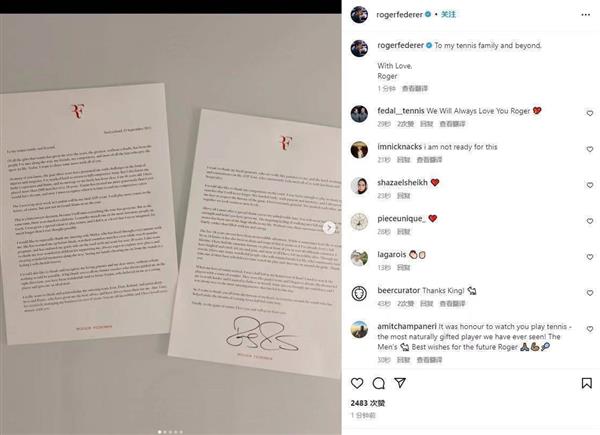600x435 pixels.
Task: Open lagarois username profile
Action: (391, 254)
